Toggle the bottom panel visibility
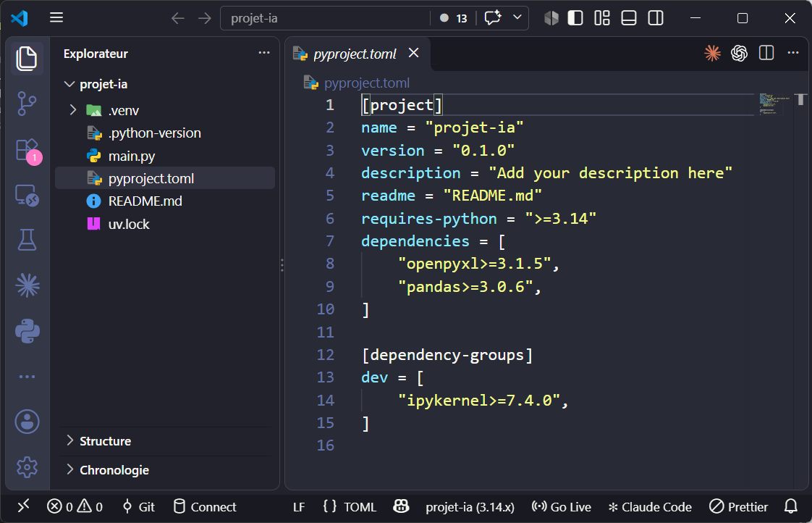 click(629, 18)
